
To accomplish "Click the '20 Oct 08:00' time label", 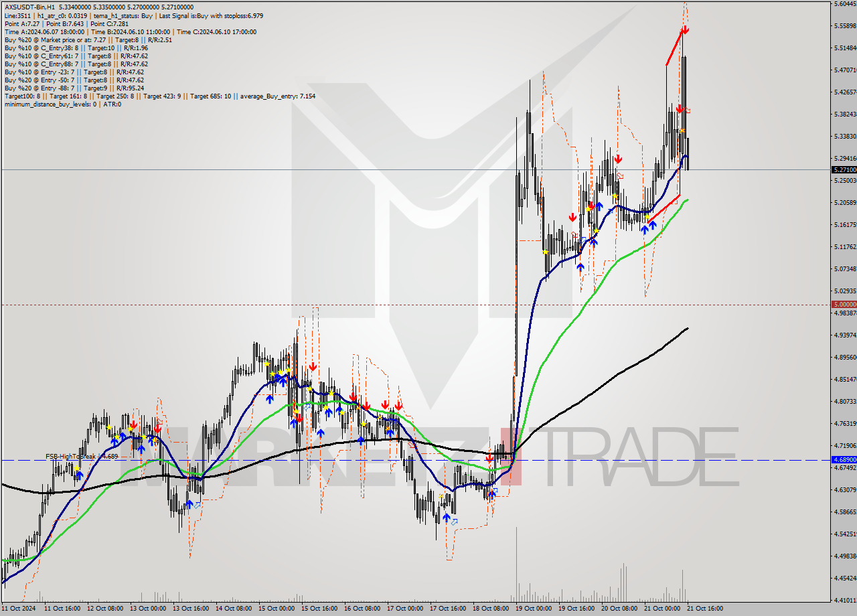I will coord(619,609).
